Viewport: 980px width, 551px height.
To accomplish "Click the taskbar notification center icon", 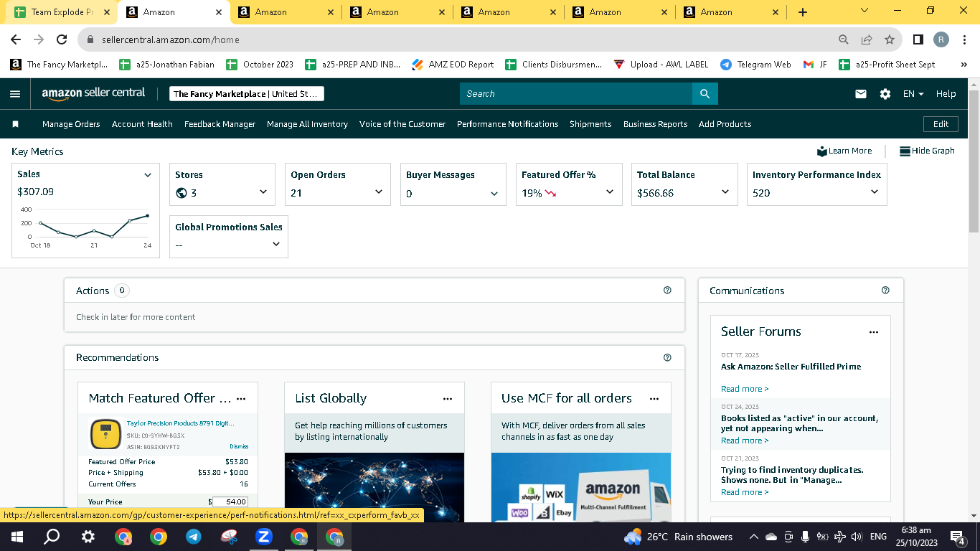I will pos(957,537).
